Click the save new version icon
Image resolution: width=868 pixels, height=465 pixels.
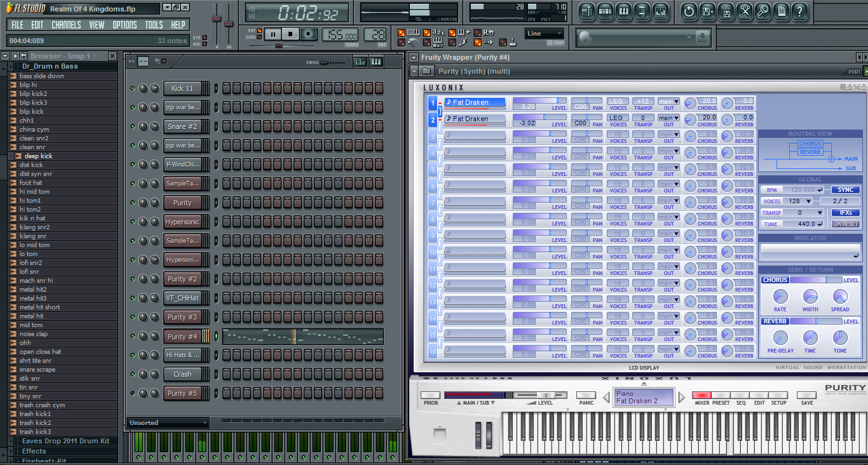coord(707,11)
